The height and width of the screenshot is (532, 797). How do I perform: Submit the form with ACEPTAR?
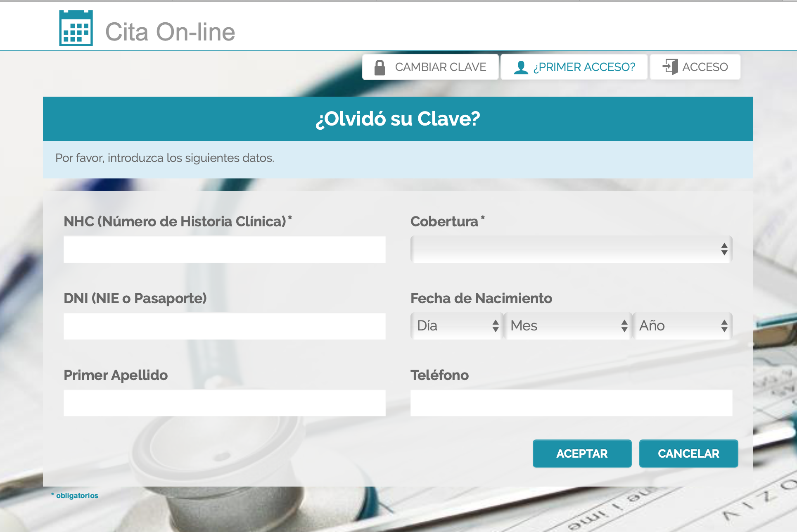click(582, 454)
